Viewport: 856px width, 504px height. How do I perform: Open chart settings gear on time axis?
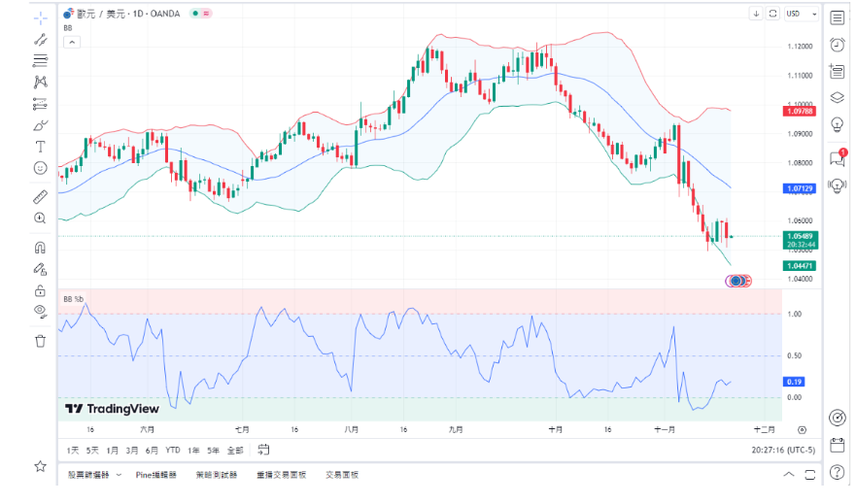tap(802, 430)
